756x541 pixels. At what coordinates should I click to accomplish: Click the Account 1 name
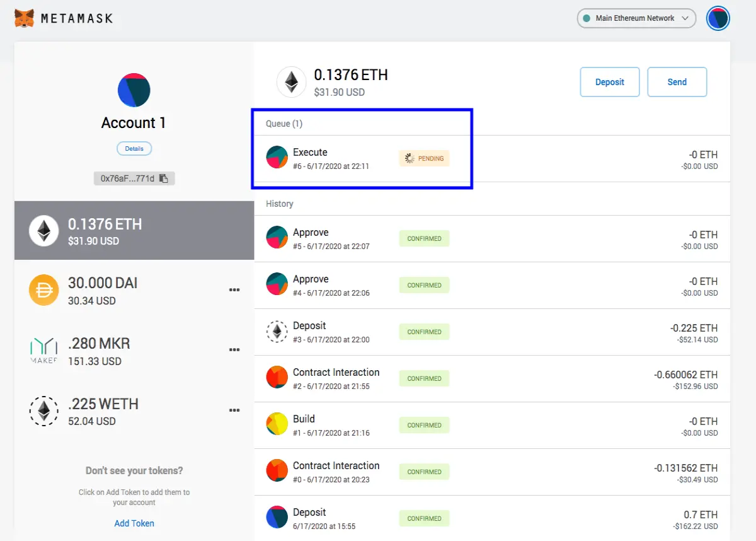click(x=134, y=123)
